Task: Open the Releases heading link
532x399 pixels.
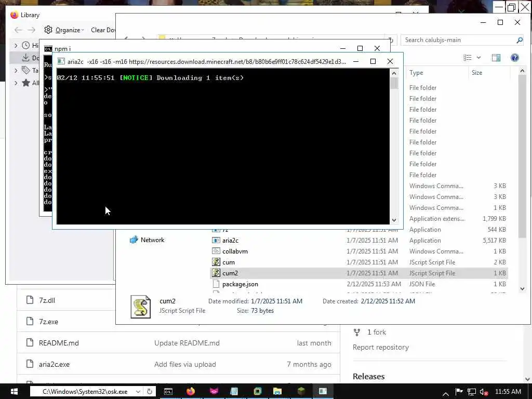Action: point(368,376)
